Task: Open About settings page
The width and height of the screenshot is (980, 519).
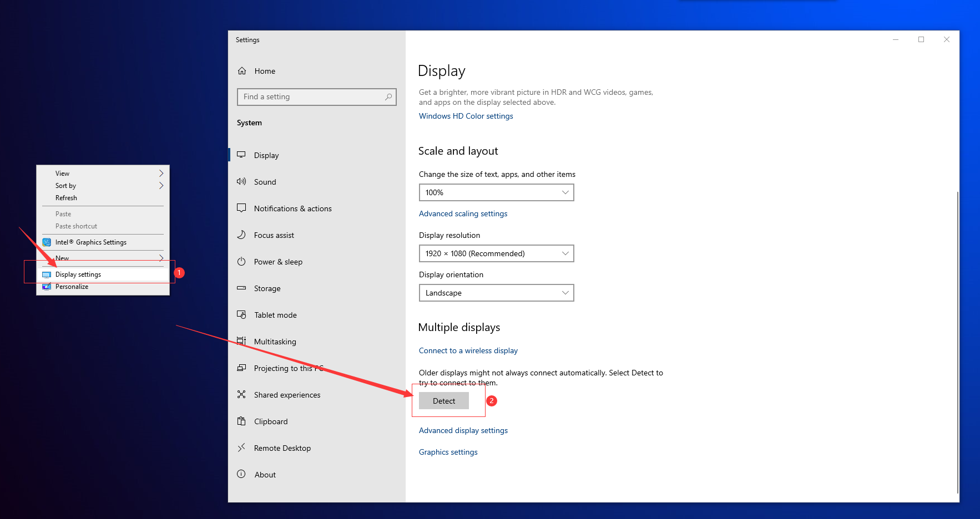Action: [x=317, y=475]
